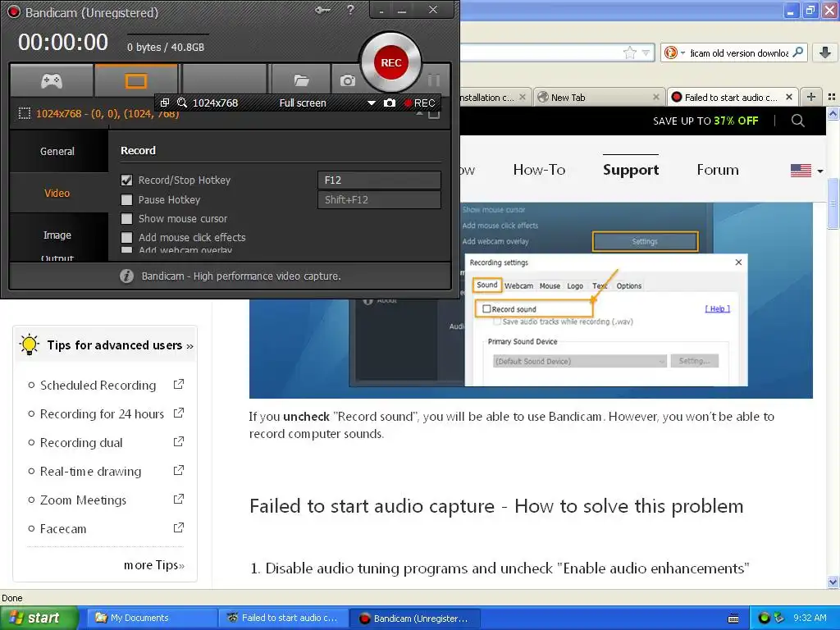Screen dimensions: 840x630
Task: Open Bandicam registration key icon
Action: pos(322,10)
